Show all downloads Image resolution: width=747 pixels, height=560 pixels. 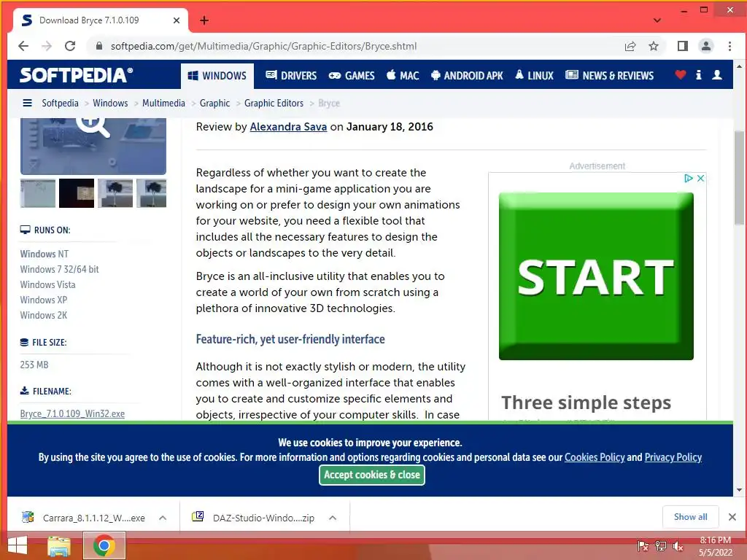point(690,517)
